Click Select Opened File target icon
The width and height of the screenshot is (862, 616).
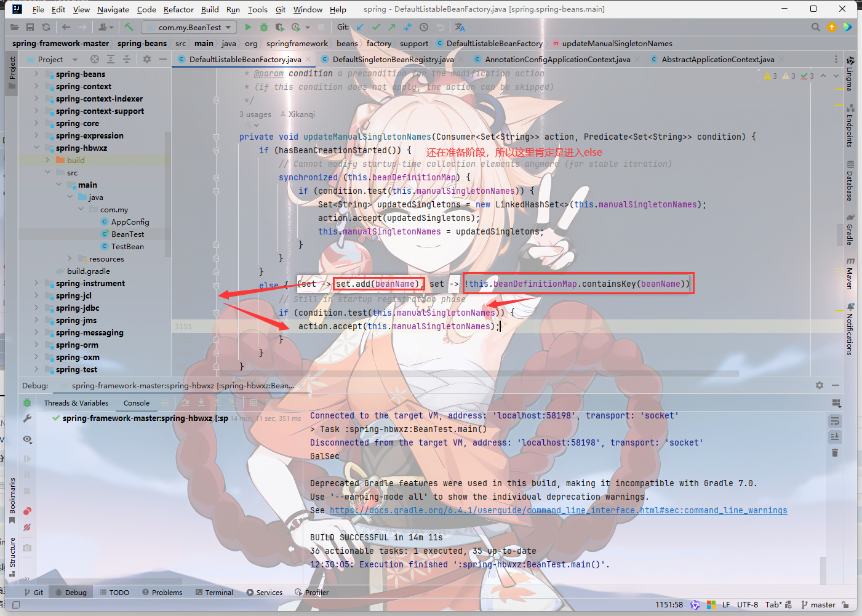[95, 59]
